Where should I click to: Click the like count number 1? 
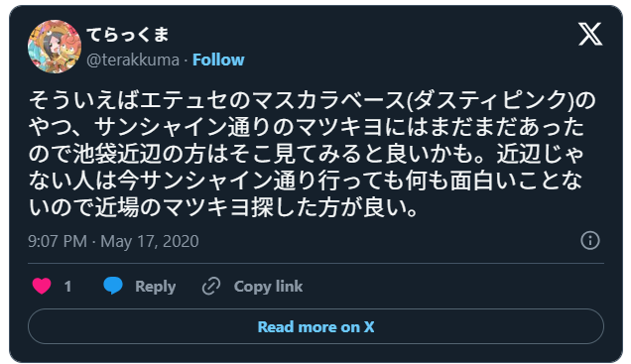[67, 287]
